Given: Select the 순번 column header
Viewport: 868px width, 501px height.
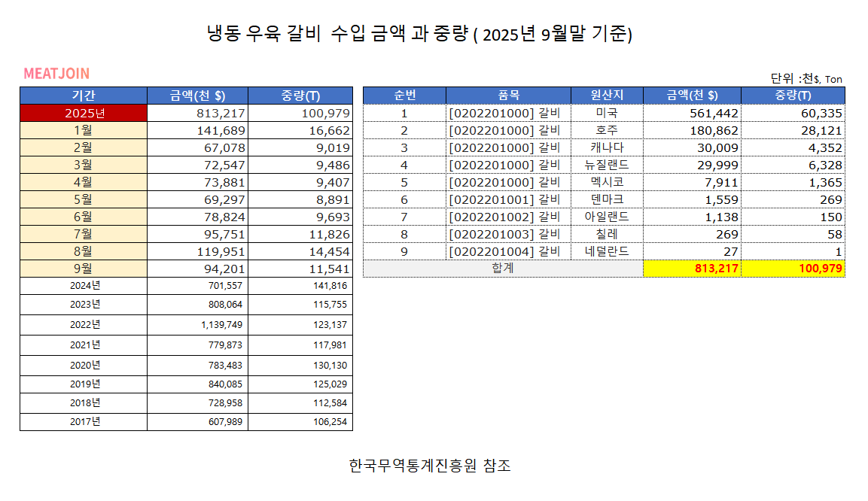Looking at the screenshot, I should tap(404, 96).
